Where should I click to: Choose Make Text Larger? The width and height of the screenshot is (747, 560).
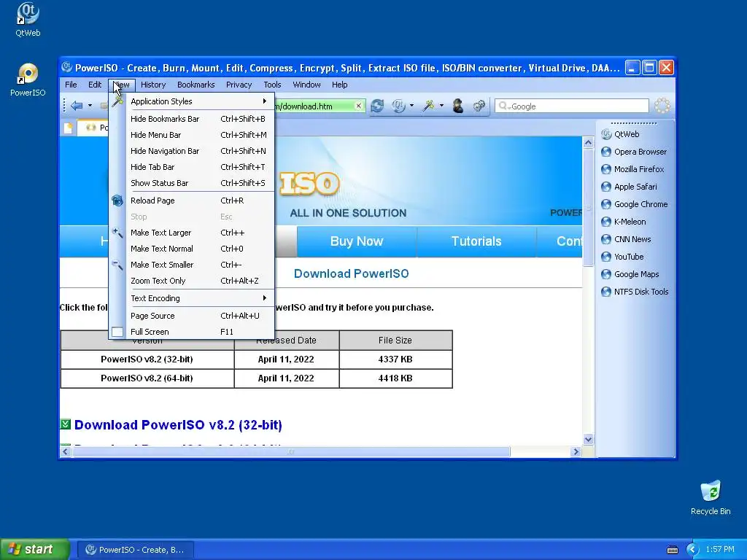pyautogui.click(x=192, y=233)
